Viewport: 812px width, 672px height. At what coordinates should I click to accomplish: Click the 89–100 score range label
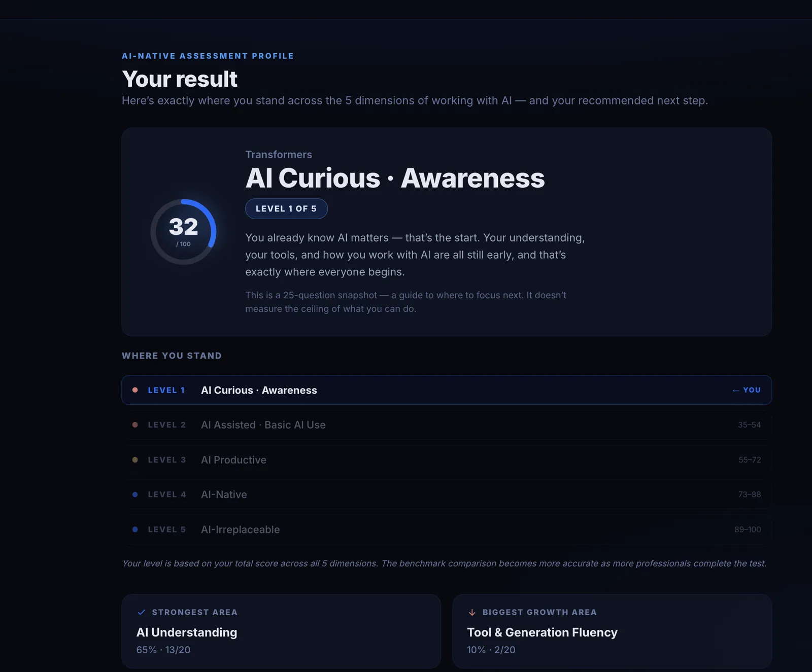pyautogui.click(x=748, y=529)
